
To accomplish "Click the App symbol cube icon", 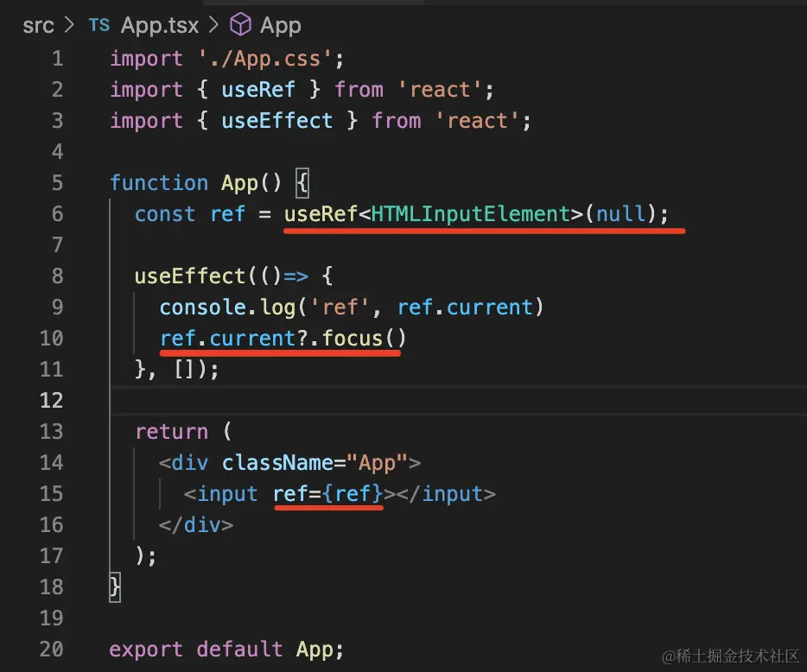I will [x=240, y=25].
